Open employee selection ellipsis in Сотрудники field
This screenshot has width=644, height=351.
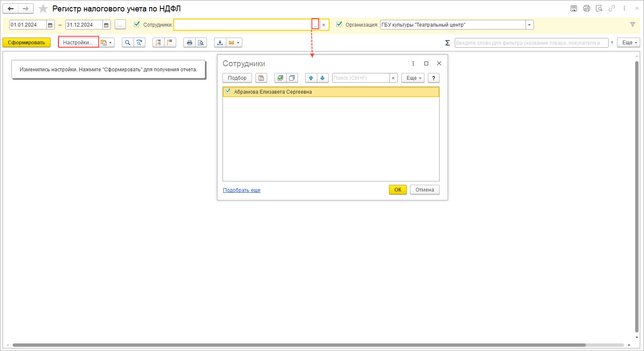coord(315,25)
